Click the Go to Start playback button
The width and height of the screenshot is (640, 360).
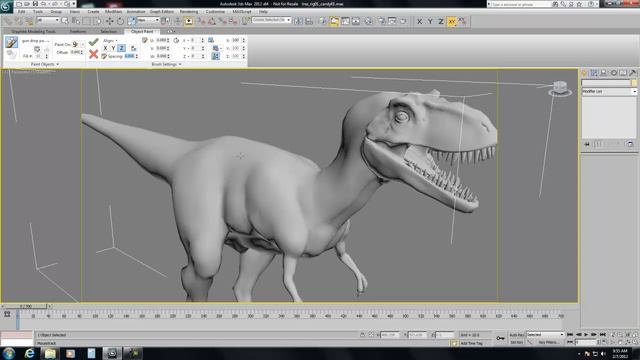click(570, 335)
